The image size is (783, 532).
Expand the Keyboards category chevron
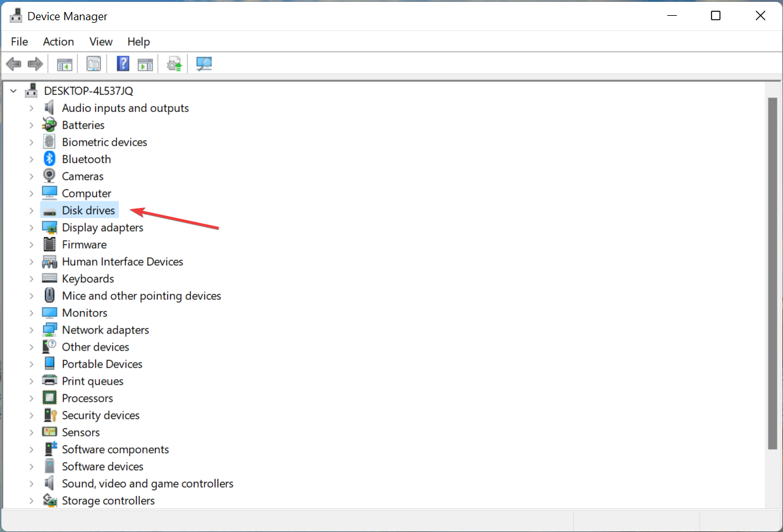click(x=31, y=279)
